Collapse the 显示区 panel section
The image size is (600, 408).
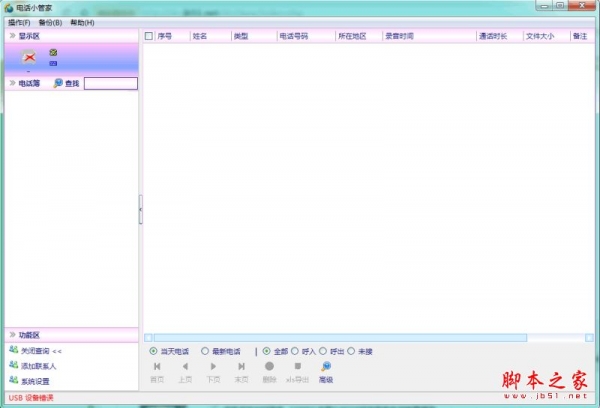[11, 35]
